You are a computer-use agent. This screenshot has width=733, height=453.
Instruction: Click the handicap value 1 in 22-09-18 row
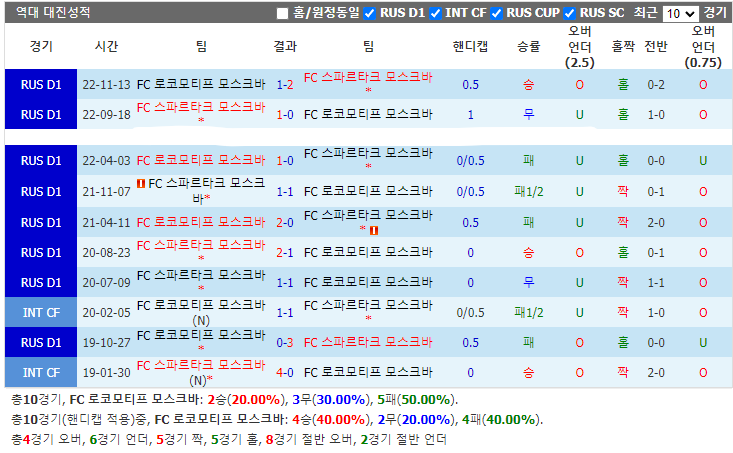pyautogui.click(x=470, y=115)
